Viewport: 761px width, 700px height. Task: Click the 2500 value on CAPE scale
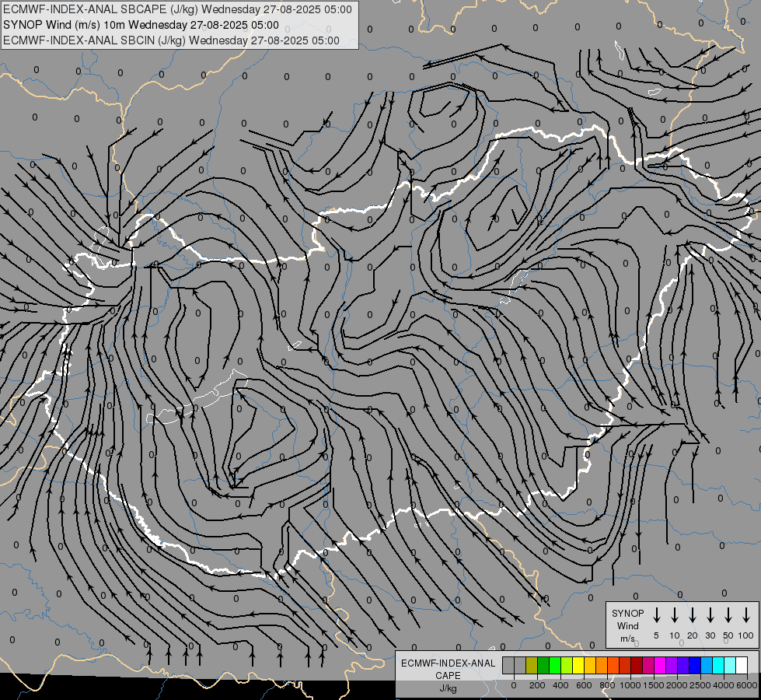[700, 685]
